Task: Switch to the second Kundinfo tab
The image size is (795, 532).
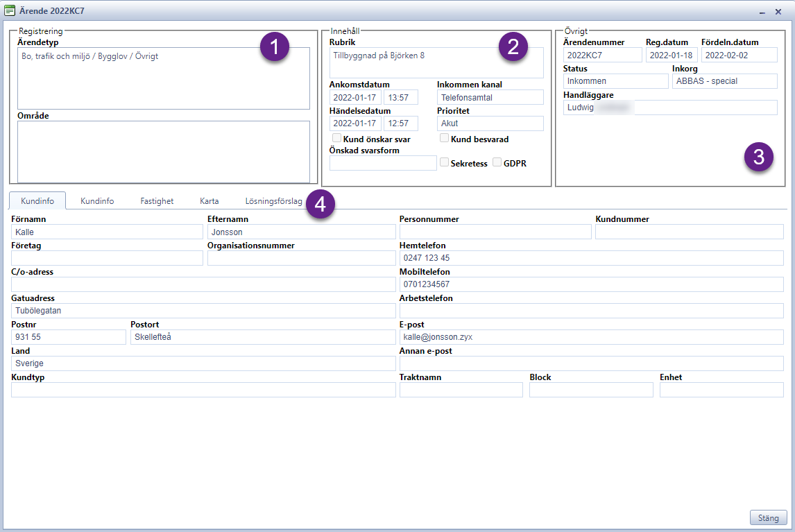Action: pyautogui.click(x=97, y=201)
